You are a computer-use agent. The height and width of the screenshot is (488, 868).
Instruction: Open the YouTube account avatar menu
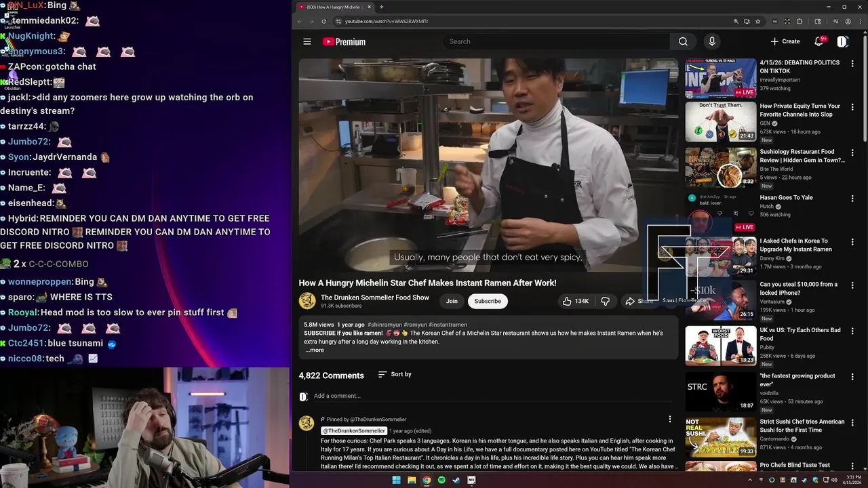842,41
